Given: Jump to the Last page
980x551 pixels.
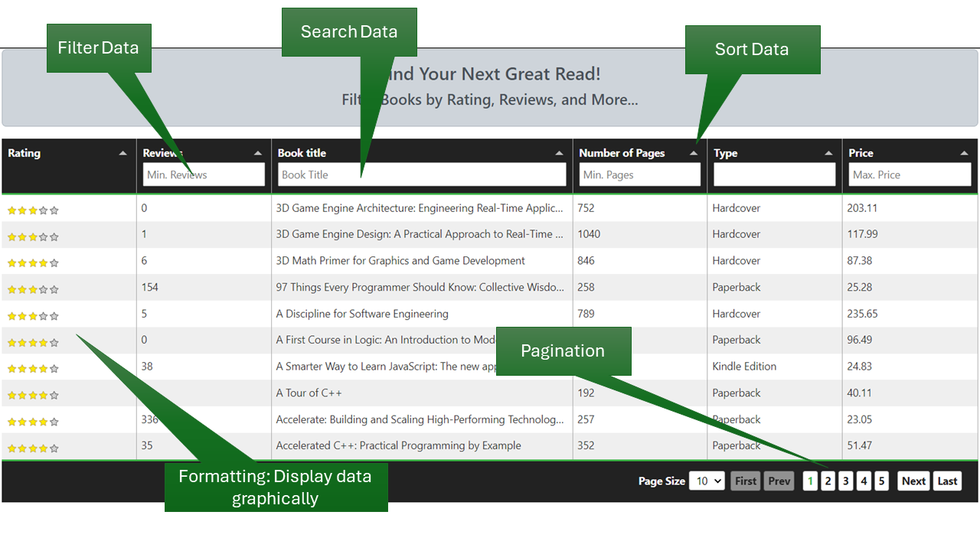Looking at the screenshot, I should pyautogui.click(x=947, y=481).
